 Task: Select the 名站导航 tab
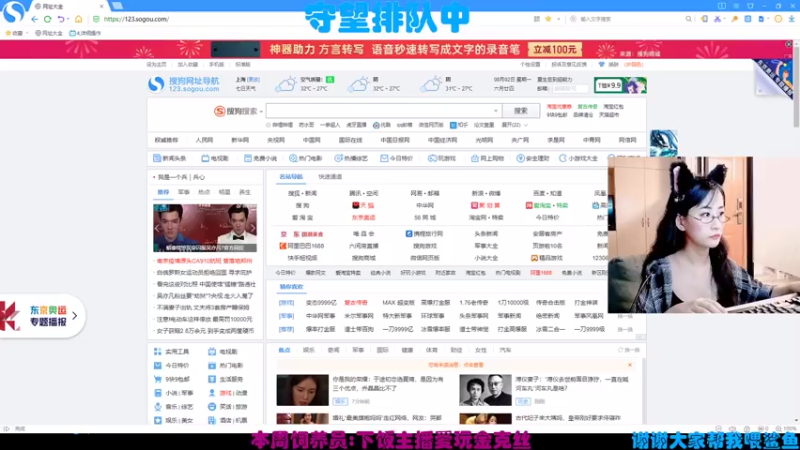click(x=291, y=177)
